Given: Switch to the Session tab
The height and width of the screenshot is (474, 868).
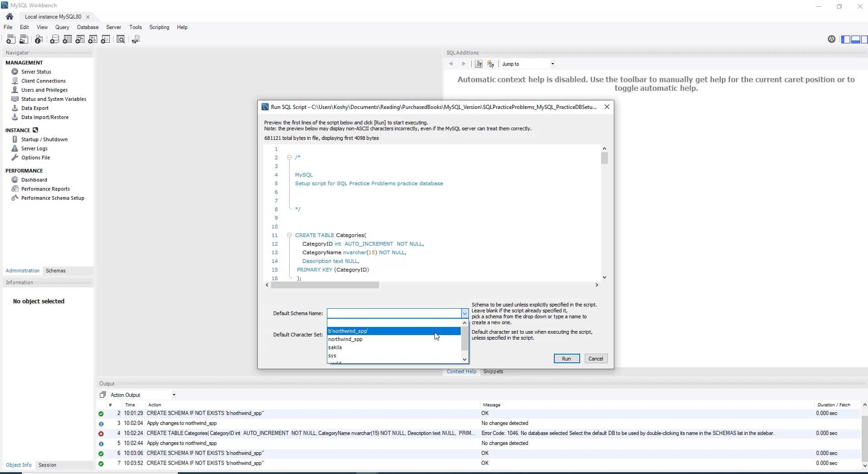Looking at the screenshot, I should point(47,465).
